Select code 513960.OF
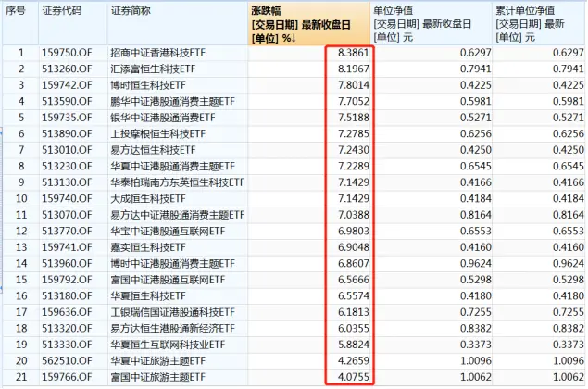588x389 pixels. pos(67,264)
